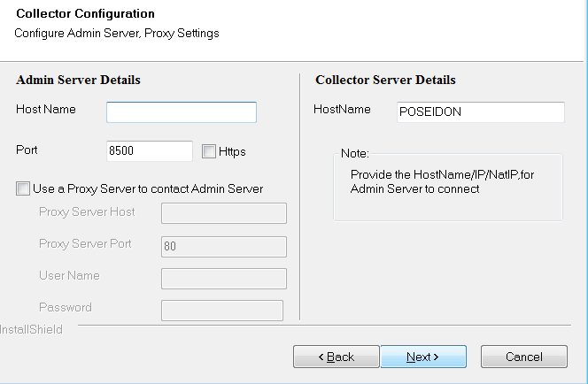
Task: Click the Note text about HostName/IP/NatIP
Action: click(443, 181)
